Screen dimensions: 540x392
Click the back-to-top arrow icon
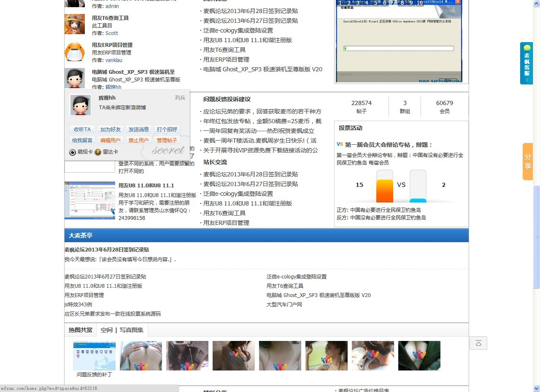[478, 343]
